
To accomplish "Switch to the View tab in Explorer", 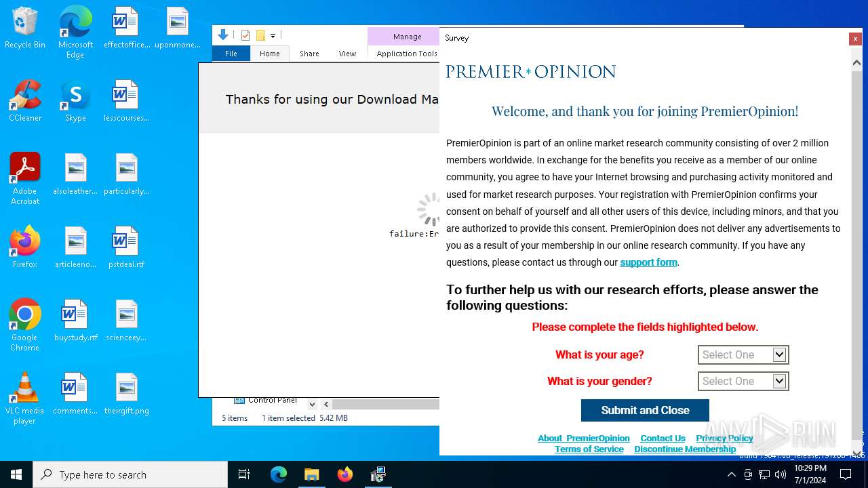I will click(x=347, y=54).
